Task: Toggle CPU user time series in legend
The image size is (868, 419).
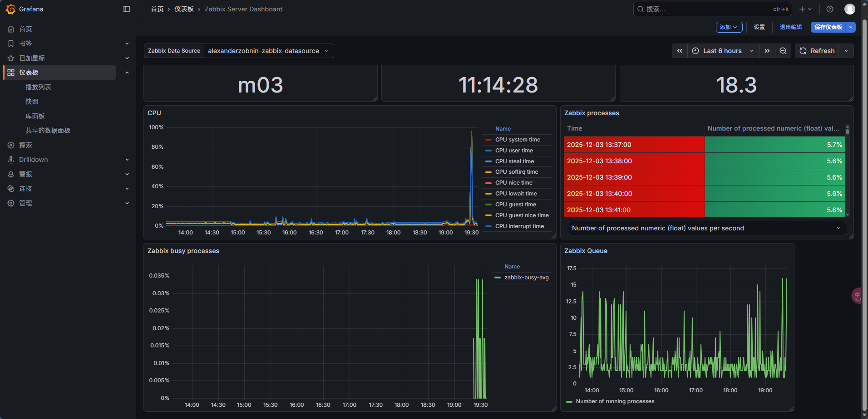Action: pos(514,151)
